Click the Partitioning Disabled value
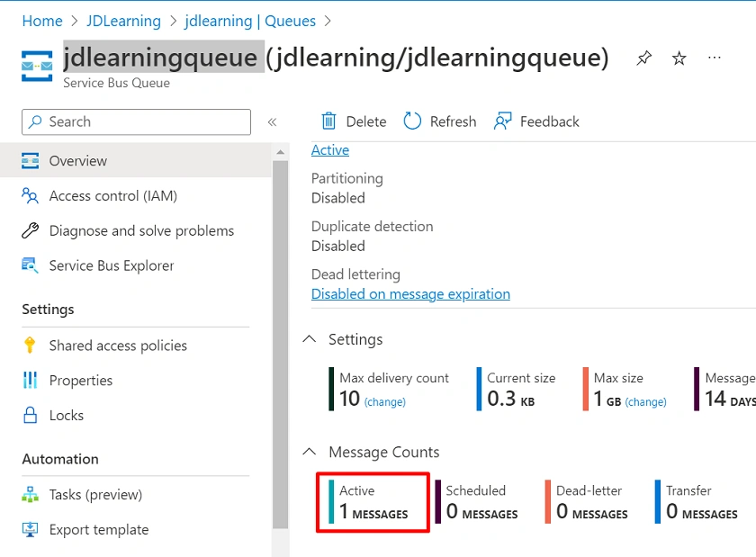 338,198
